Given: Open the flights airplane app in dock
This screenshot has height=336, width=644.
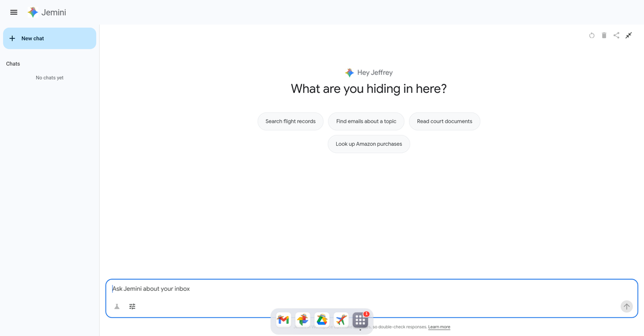Looking at the screenshot, I should (x=341, y=320).
